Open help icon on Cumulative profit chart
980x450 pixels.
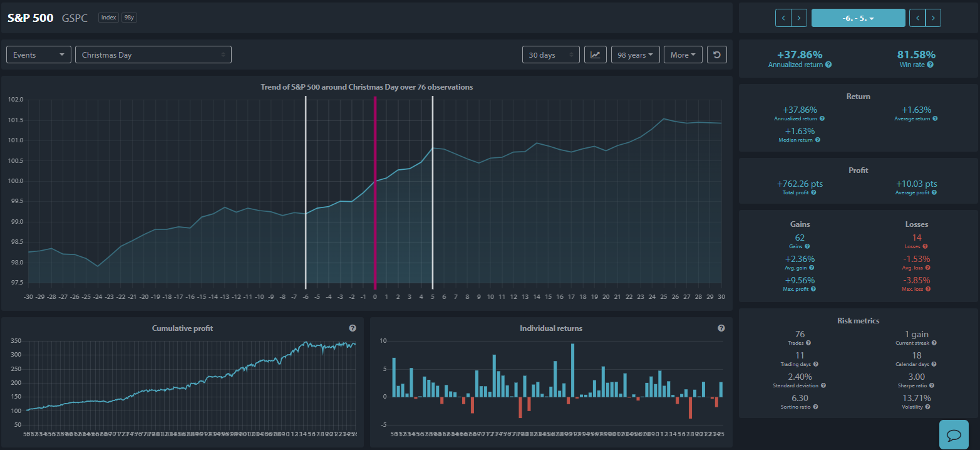pyautogui.click(x=353, y=328)
